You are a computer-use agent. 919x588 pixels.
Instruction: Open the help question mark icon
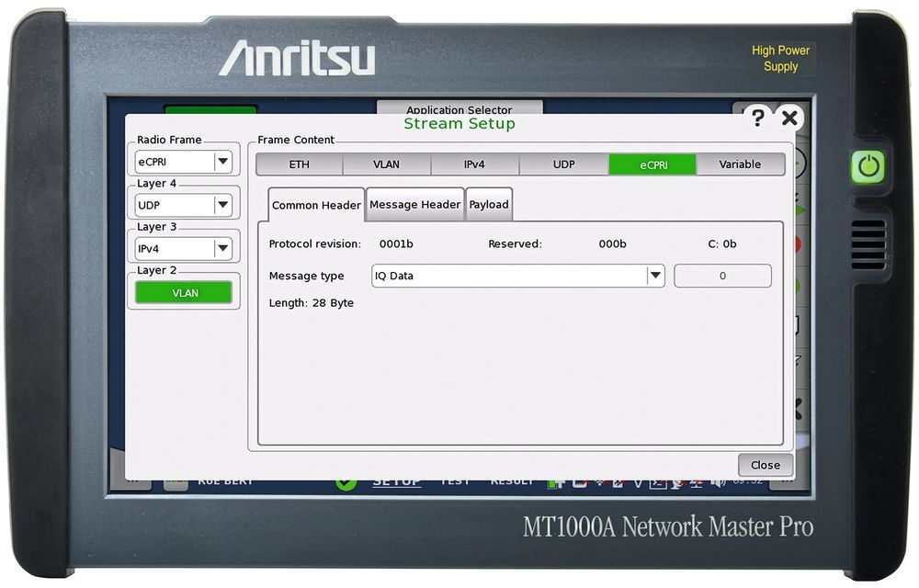point(757,118)
